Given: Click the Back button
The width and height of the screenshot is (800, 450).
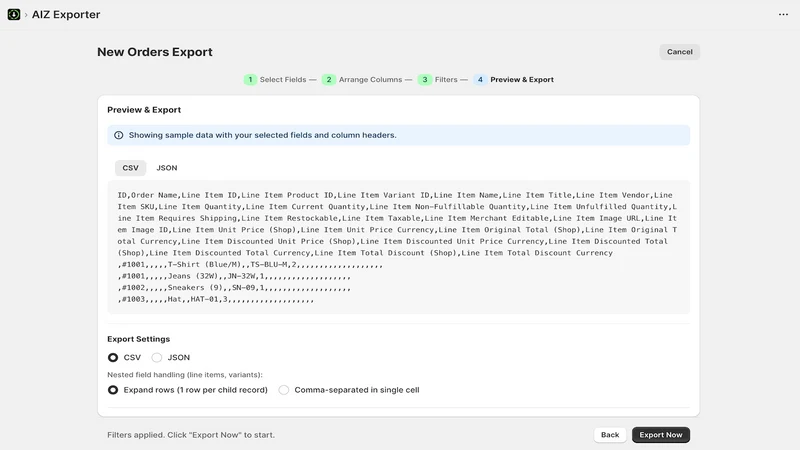Looking at the screenshot, I should pyautogui.click(x=610, y=435).
